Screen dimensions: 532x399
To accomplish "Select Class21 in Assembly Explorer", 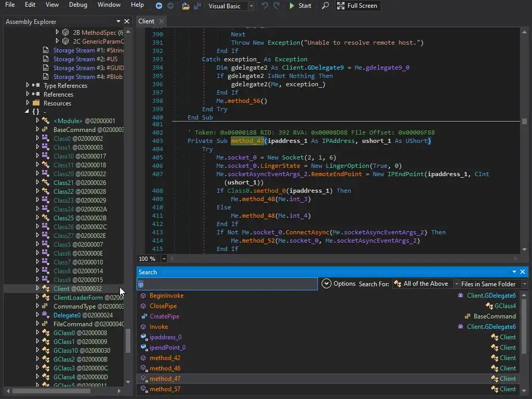I will pos(63,183).
